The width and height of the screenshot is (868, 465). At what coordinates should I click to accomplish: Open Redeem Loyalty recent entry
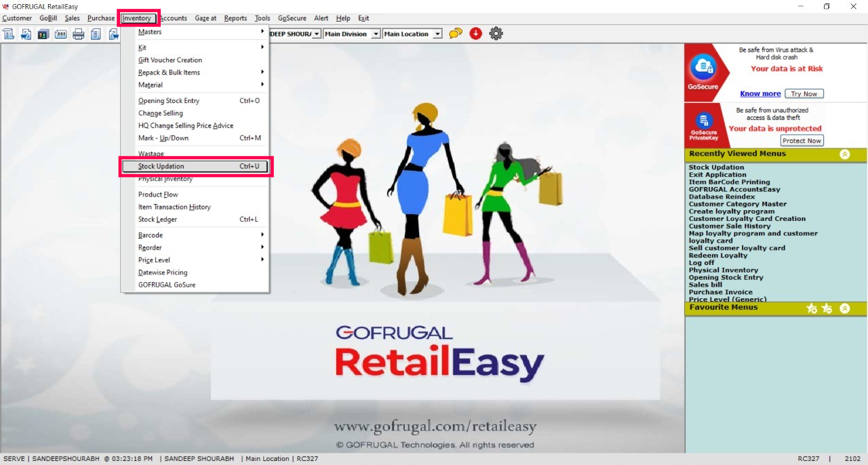click(x=718, y=256)
